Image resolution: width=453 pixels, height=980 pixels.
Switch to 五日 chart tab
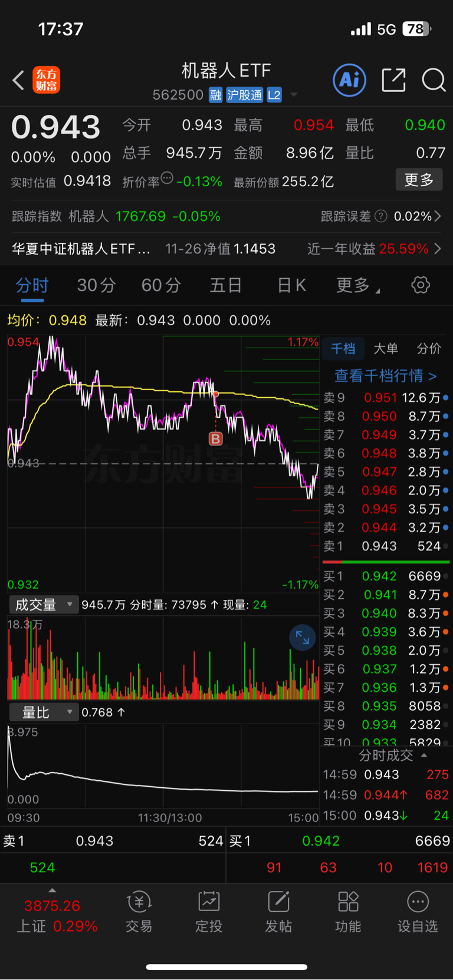pyautogui.click(x=226, y=286)
